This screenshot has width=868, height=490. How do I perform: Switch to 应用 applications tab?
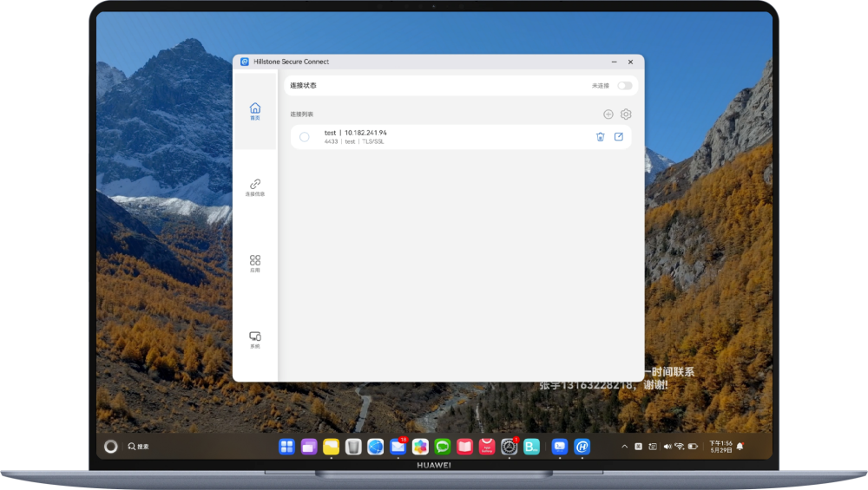coord(255,264)
